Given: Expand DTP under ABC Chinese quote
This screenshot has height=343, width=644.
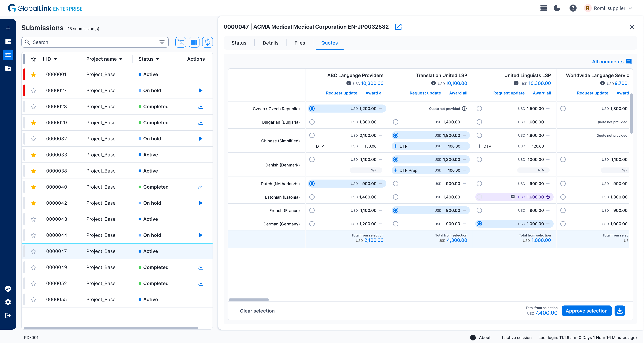Looking at the screenshot, I should click(312, 146).
